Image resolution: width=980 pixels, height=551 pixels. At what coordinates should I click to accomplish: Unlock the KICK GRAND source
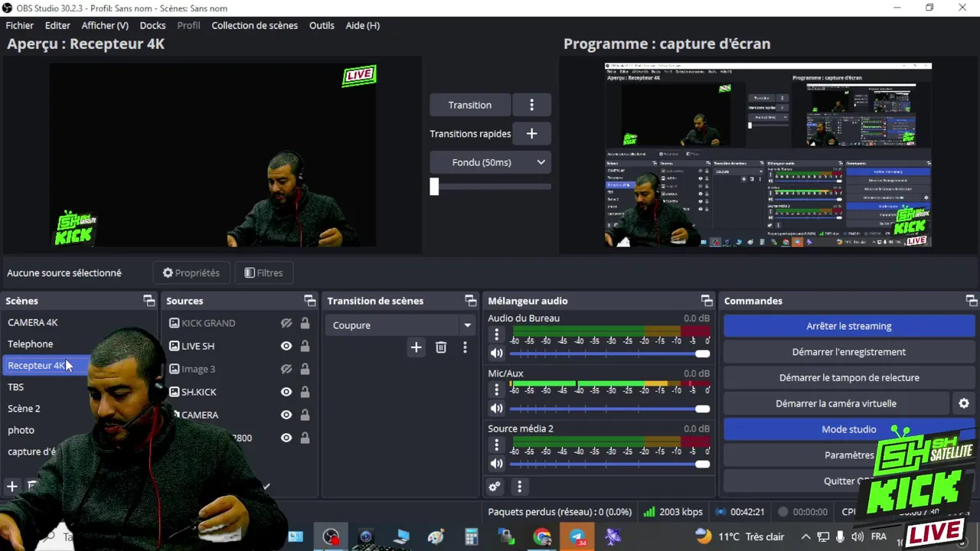tap(305, 323)
